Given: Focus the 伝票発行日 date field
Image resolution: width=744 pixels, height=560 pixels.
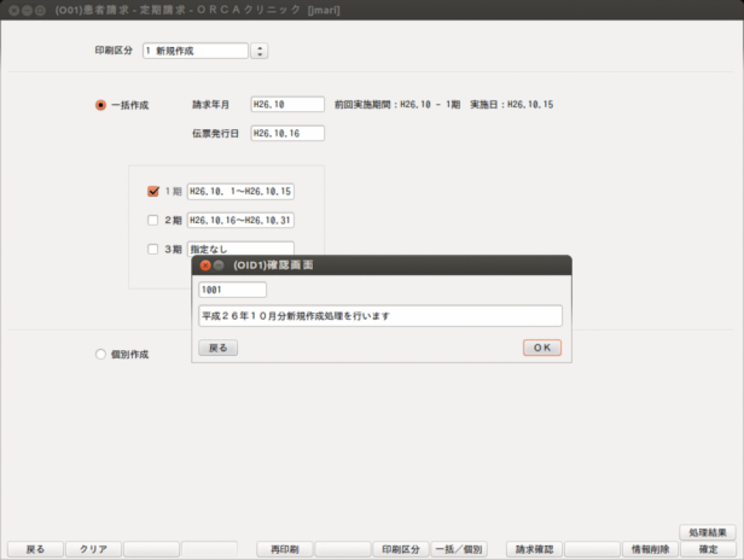Looking at the screenshot, I should point(287,134).
